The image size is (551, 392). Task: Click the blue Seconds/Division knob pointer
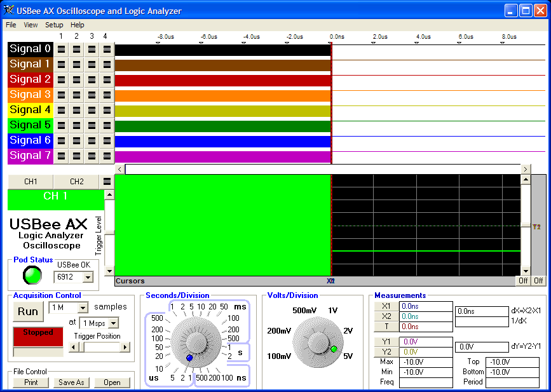point(189,358)
